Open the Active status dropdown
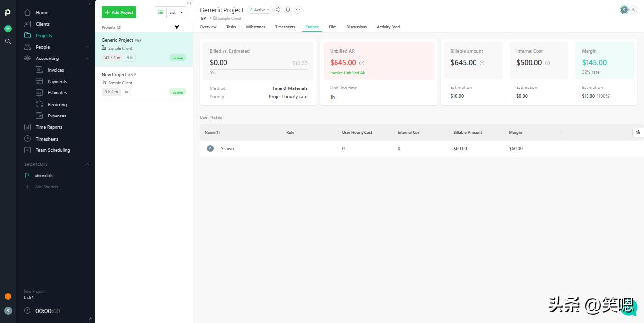The height and width of the screenshot is (323, 644). [259, 10]
